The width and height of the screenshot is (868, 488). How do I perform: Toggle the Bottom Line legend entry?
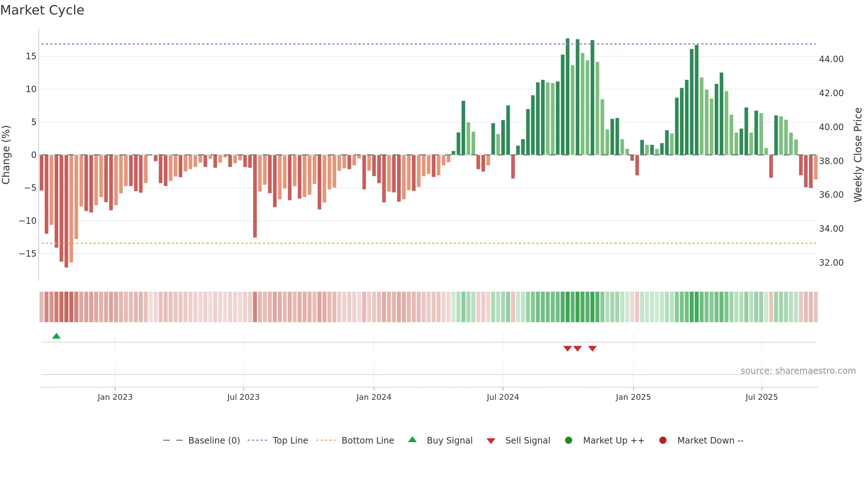355,440
